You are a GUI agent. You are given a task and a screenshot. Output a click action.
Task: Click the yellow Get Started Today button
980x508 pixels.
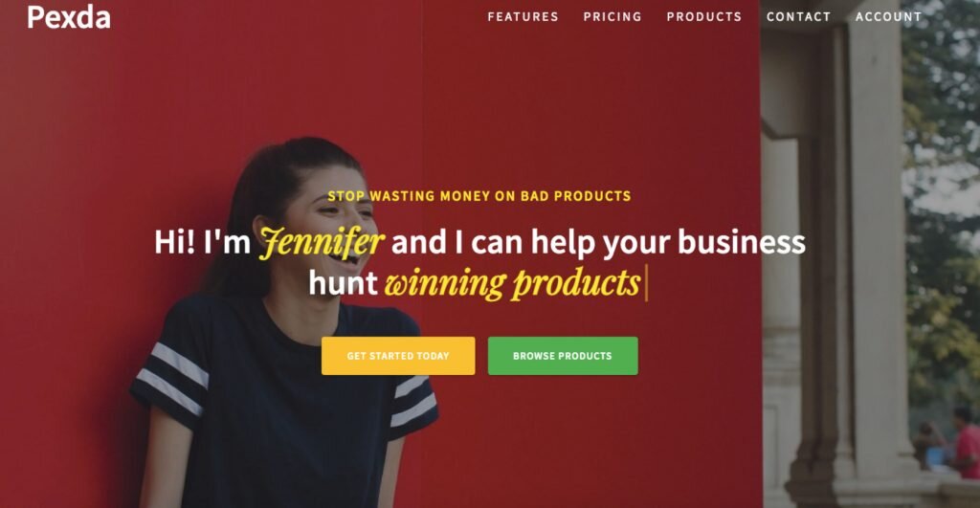[398, 356]
